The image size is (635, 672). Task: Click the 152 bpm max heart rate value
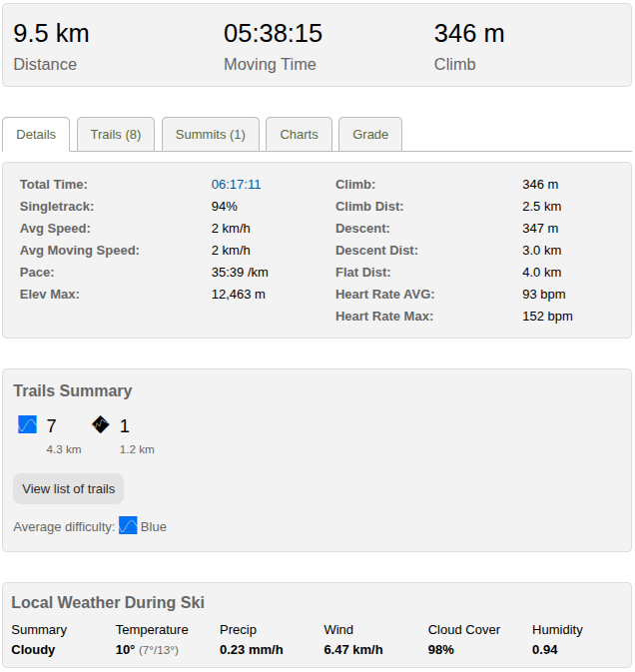click(547, 317)
